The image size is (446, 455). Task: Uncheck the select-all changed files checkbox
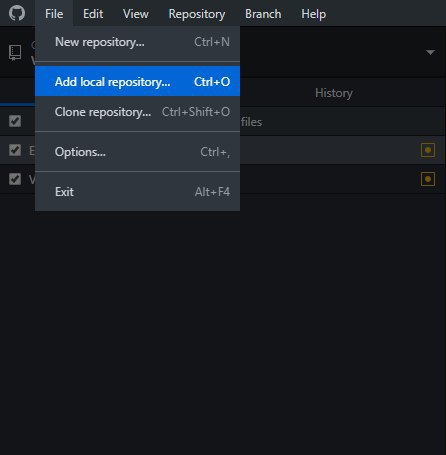[x=15, y=121]
